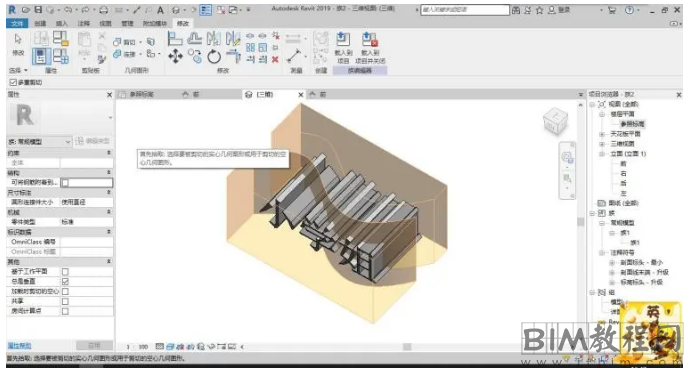Click the search input field in title bar
Viewport: 689px width, 371px height.
(464, 10)
